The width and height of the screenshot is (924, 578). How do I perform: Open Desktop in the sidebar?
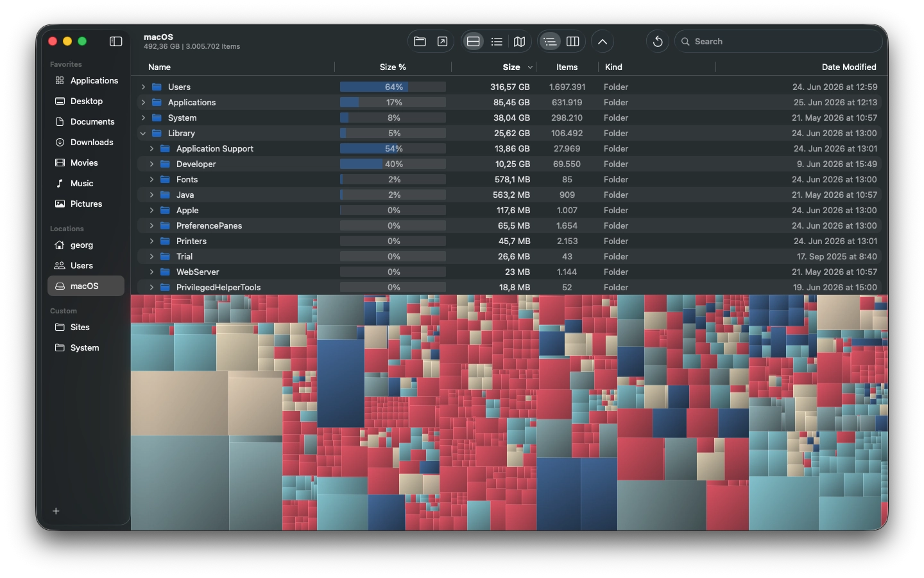click(x=86, y=101)
